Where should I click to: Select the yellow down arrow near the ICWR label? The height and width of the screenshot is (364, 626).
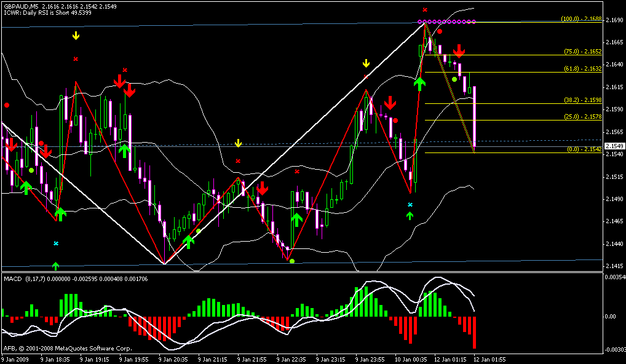76,36
